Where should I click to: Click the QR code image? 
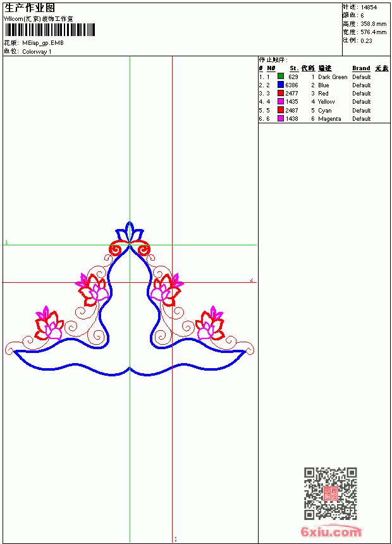[x=331, y=493]
